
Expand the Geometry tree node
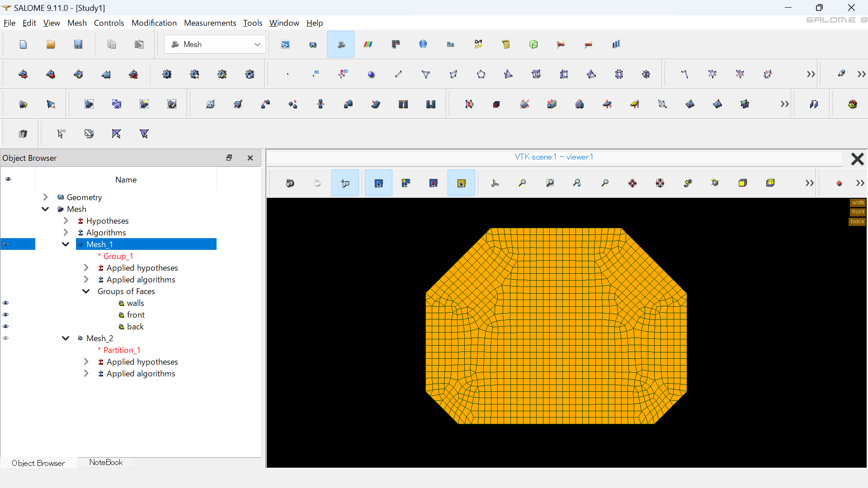pos(45,197)
